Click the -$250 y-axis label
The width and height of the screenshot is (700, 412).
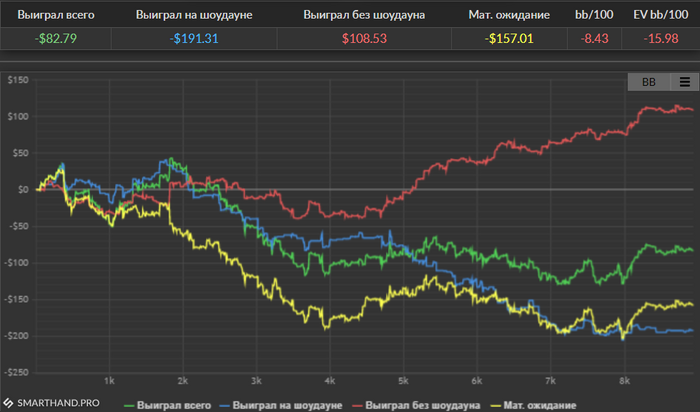click(x=16, y=372)
